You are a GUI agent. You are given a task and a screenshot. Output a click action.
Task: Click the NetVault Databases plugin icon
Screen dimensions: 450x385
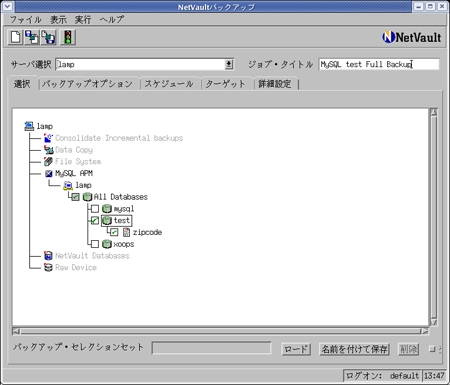48,256
